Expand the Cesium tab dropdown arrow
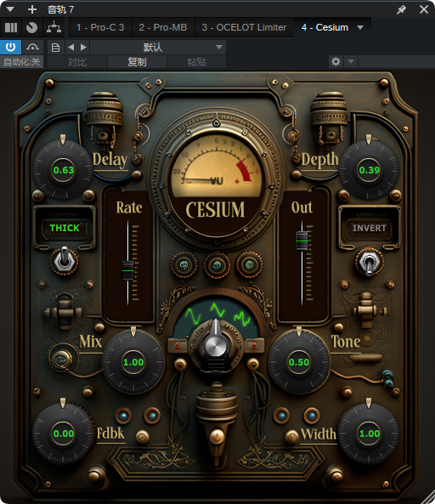This screenshot has height=504, width=435. click(x=360, y=28)
